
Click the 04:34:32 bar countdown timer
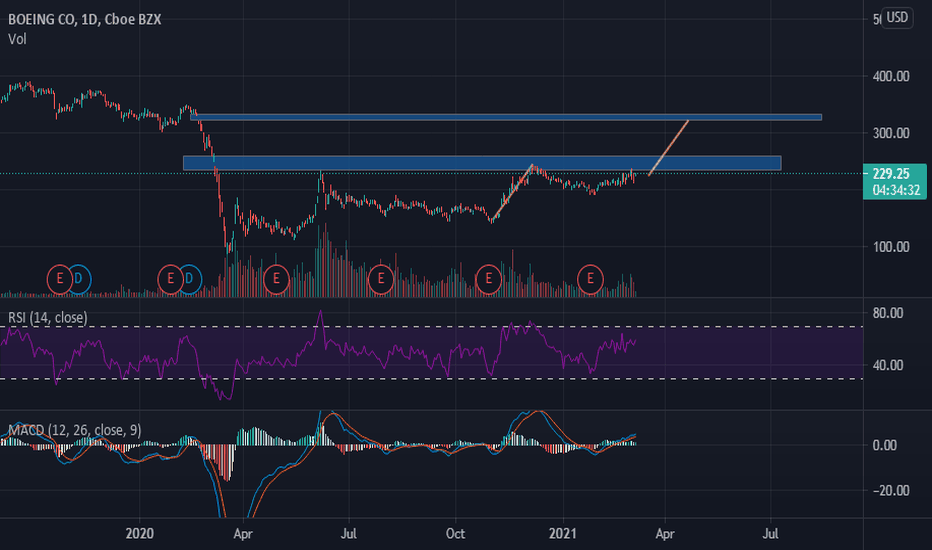point(896,190)
